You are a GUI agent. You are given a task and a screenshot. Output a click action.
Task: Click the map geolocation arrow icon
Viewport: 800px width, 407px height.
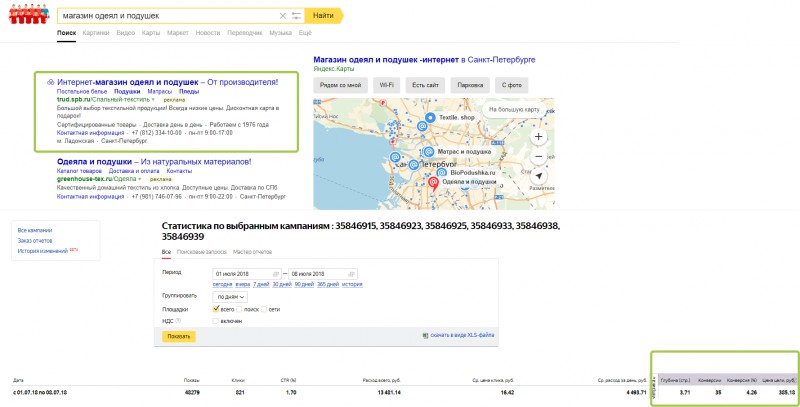coord(538,176)
